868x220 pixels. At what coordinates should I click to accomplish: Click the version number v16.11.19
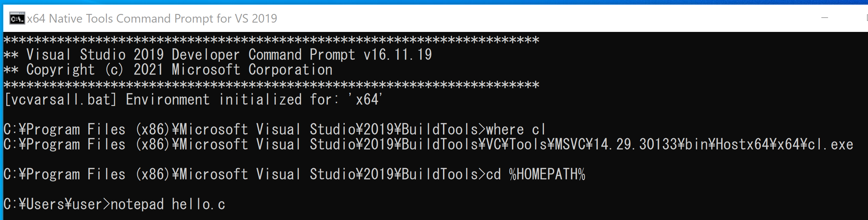(398, 55)
